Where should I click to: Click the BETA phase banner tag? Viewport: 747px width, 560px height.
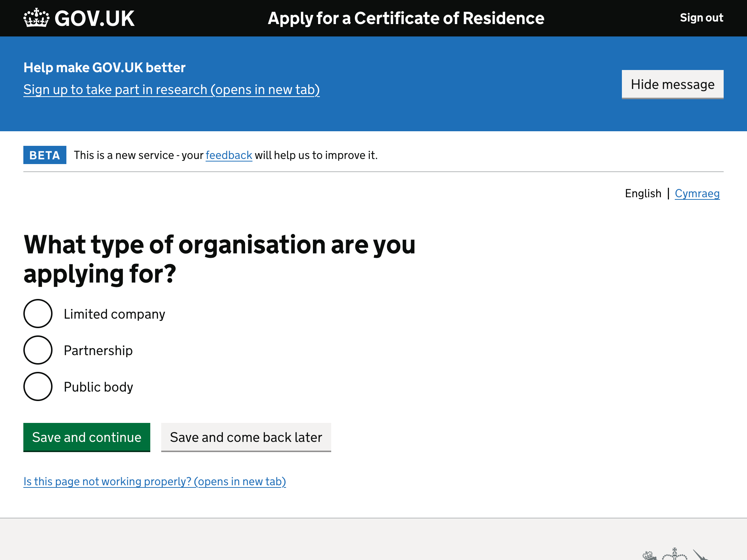click(44, 155)
